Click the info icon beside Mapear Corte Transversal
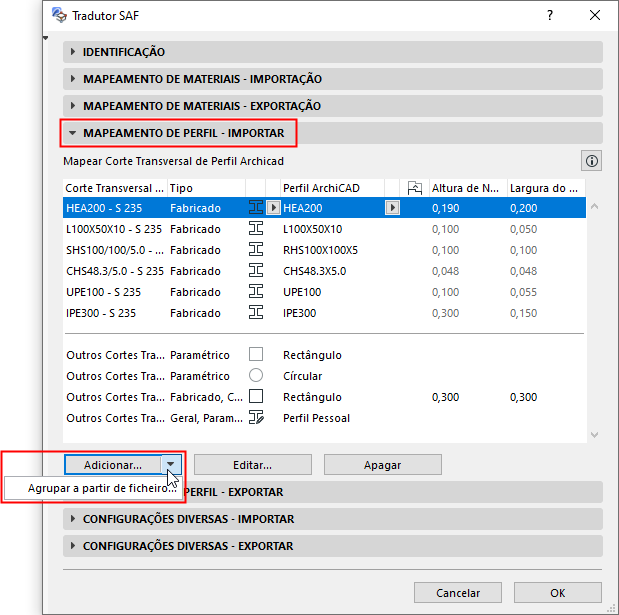This screenshot has width=619, height=615. 591,161
